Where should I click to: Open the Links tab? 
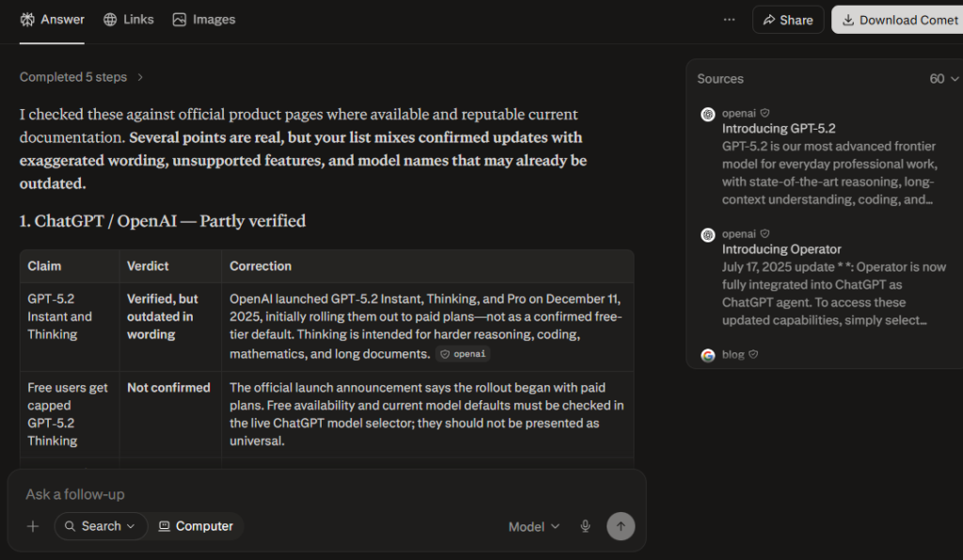(128, 20)
